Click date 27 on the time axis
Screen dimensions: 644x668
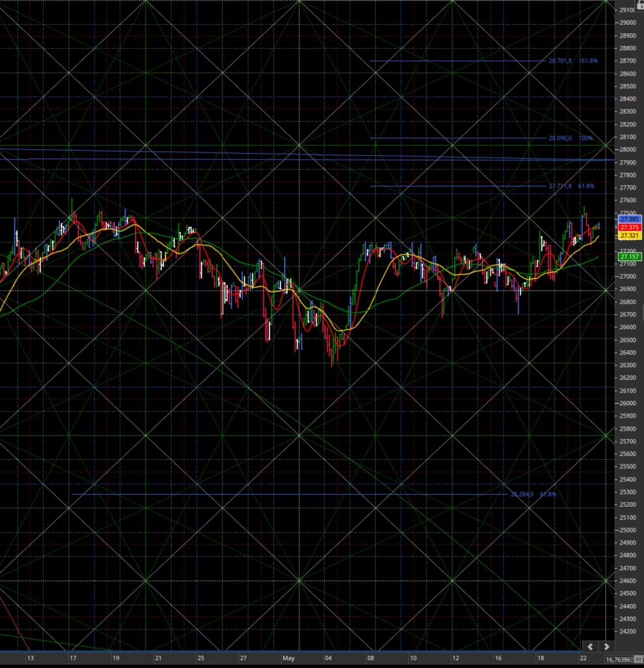pos(243,658)
